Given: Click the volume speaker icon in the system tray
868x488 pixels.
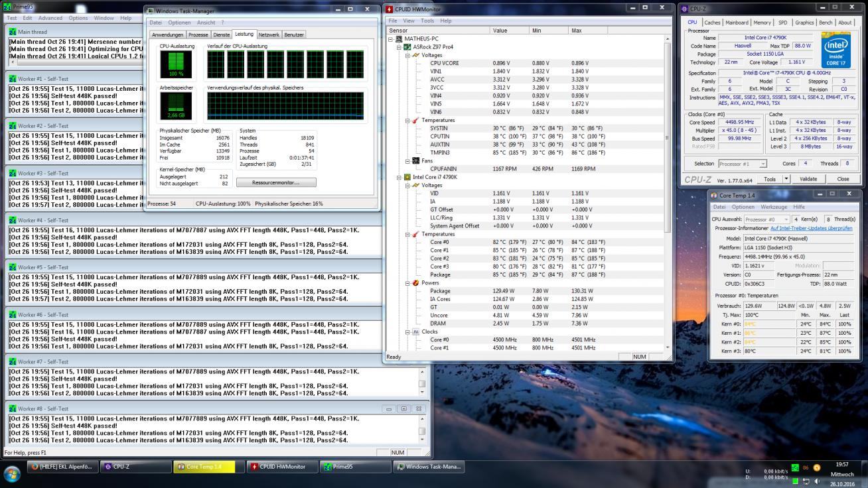Looking at the screenshot, I should click(816, 481).
